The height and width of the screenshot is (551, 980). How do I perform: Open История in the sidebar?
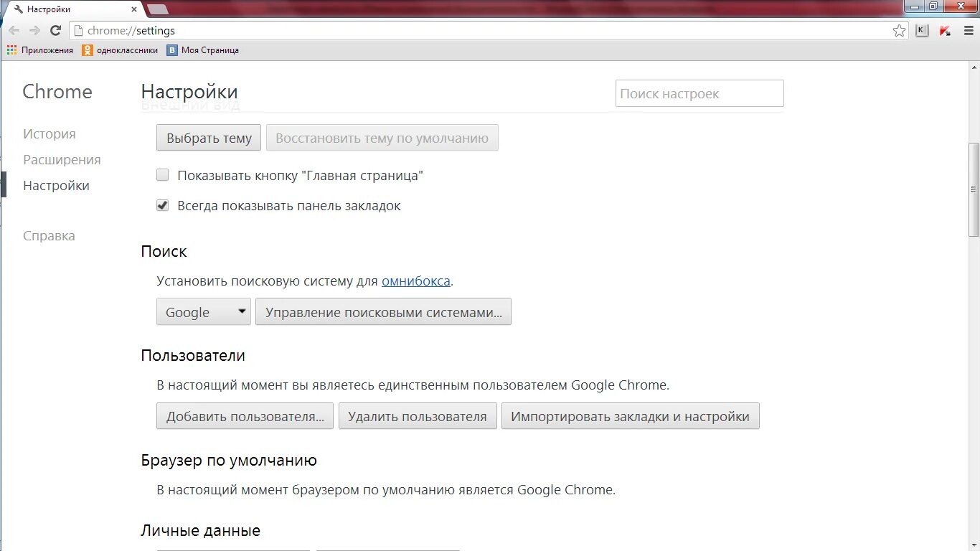point(49,134)
